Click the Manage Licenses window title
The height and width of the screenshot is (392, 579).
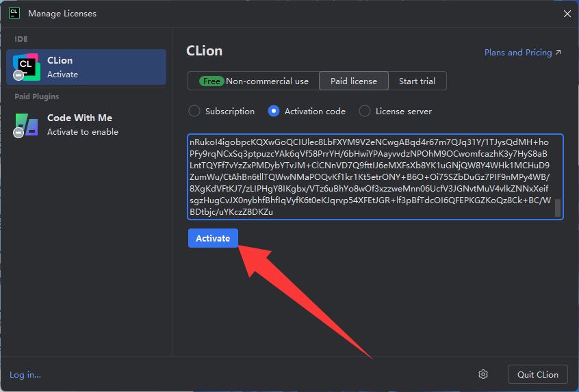(x=62, y=14)
